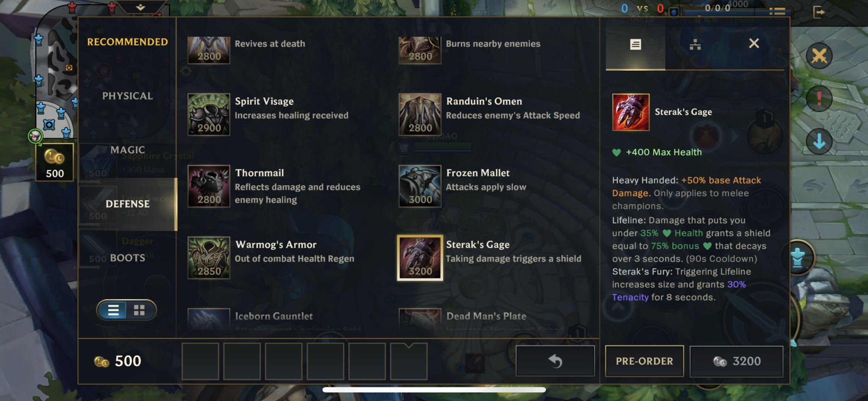Select the first empty inventory slot
Image resolution: width=868 pixels, height=401 pixels.
[x=200, y=361]
